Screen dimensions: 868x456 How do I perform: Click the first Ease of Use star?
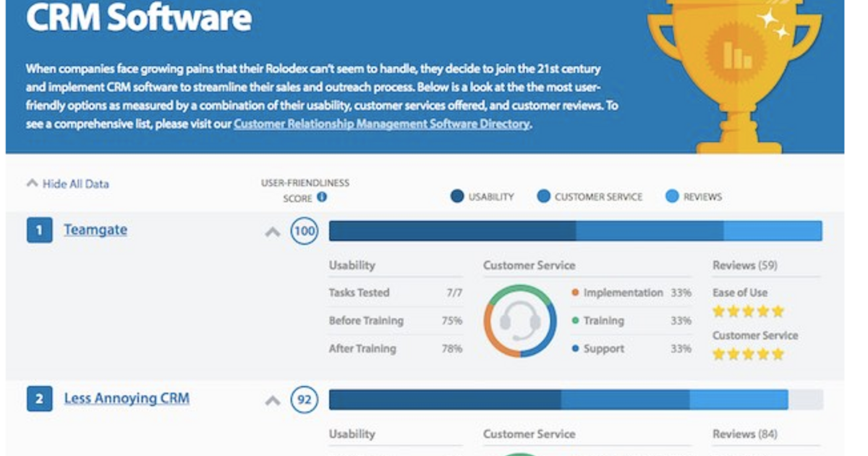[x=717, y=311]
